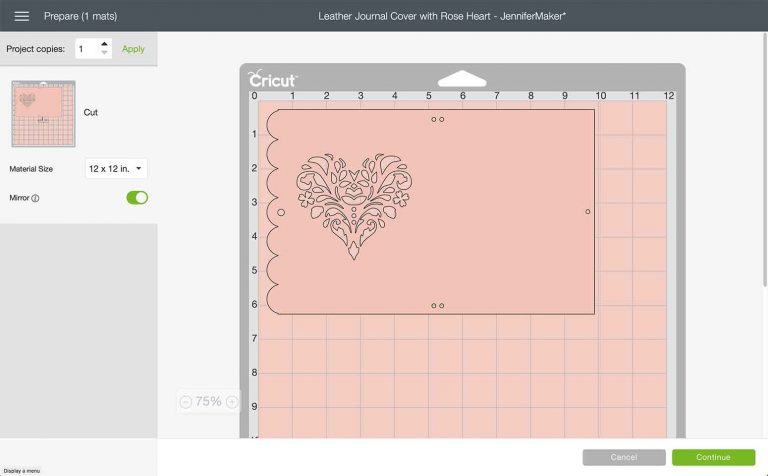768x476 pixels.
Task: Click the vertical scrollbar on the right edge
Action: 765,160
